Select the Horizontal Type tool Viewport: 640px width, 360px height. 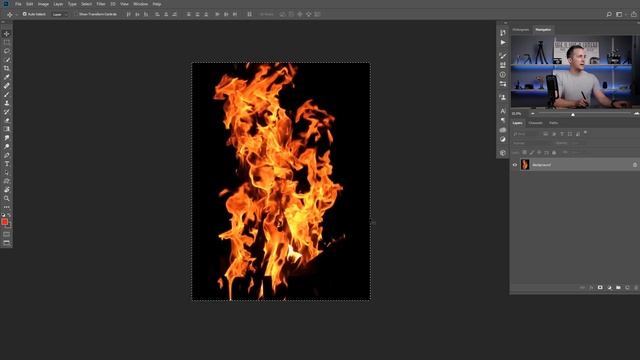tap(7, 164)
